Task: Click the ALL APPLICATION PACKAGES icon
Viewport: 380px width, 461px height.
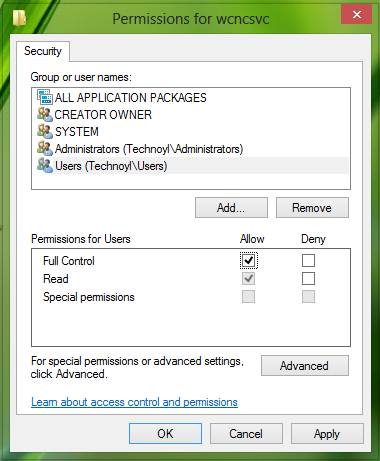Action: [45, 97]
